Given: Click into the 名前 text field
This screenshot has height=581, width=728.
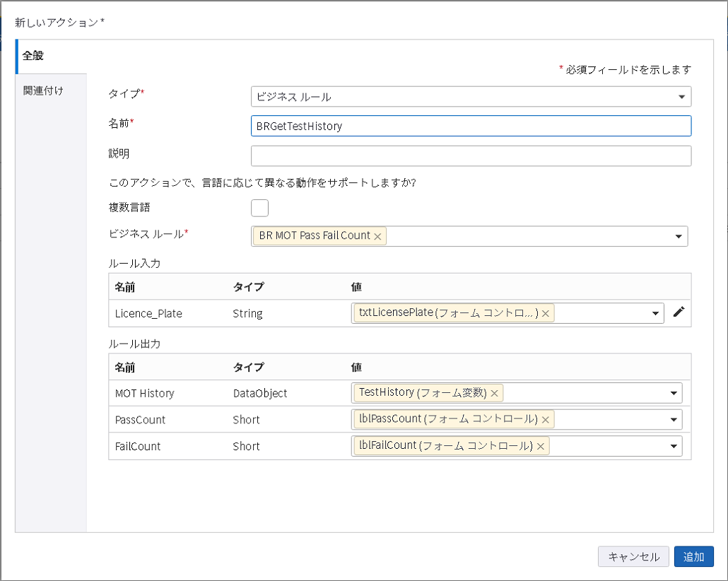Looking at the screenshot, I should pos(470,126).
